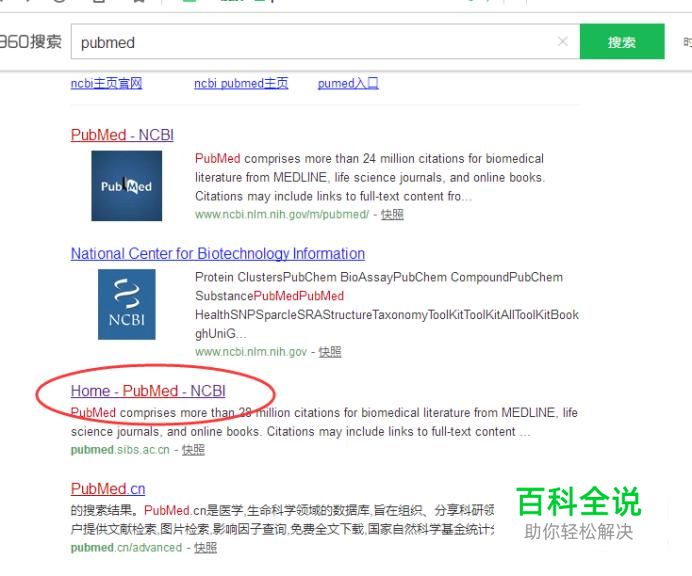Open the Home - PubMed - NCBI result
692x576 pixels.
coord(148,391)
